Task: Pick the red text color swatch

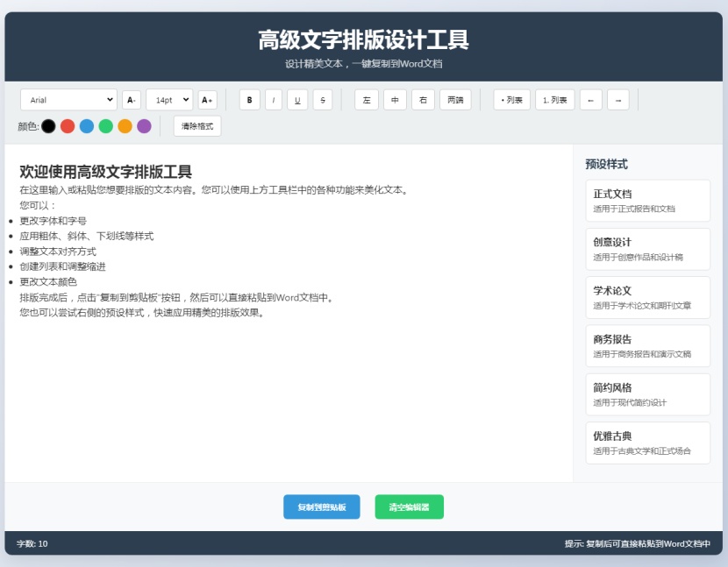Action: pyautogui.click(x=66, y=125)
